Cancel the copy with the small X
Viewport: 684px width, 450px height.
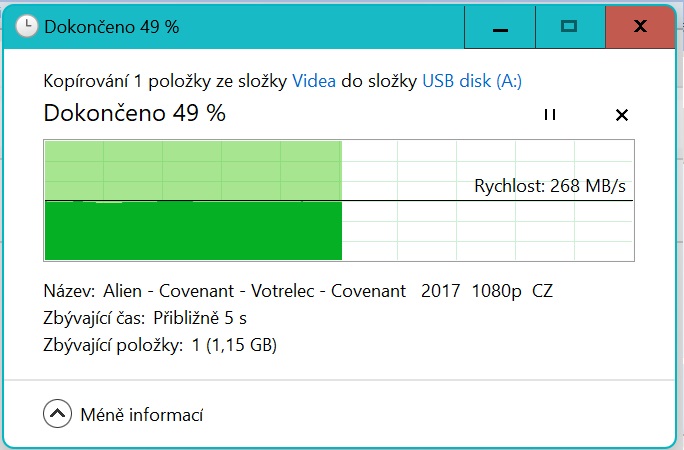(622, 115)
